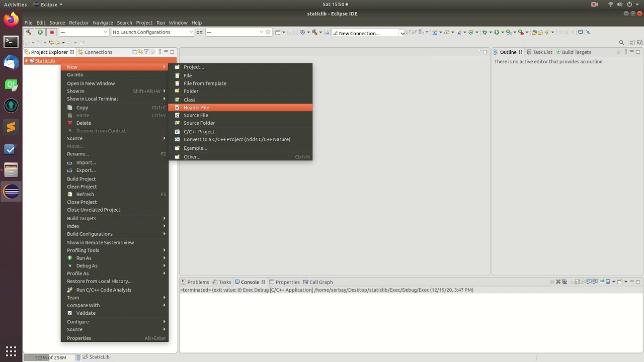Click the Remove All Terminated Launches icon in Console
This screenshot has width=644, height=362.
pos(564,282)
